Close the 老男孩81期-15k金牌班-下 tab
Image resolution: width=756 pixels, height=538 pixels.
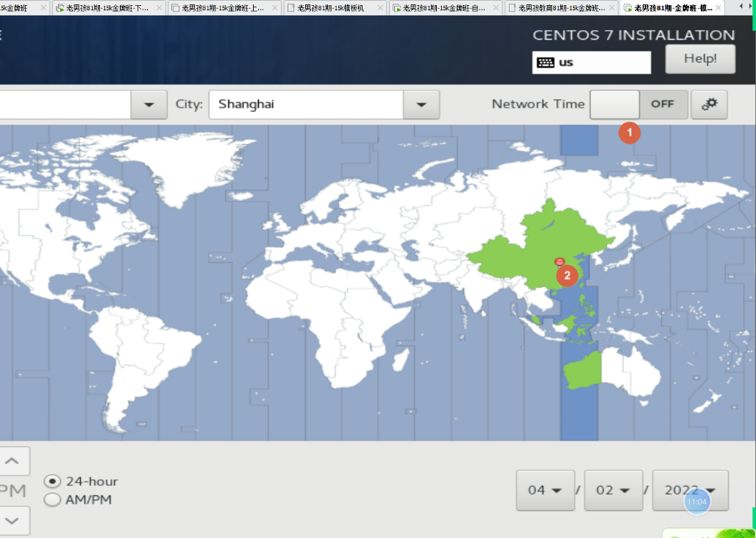click(x=159, y=7)
